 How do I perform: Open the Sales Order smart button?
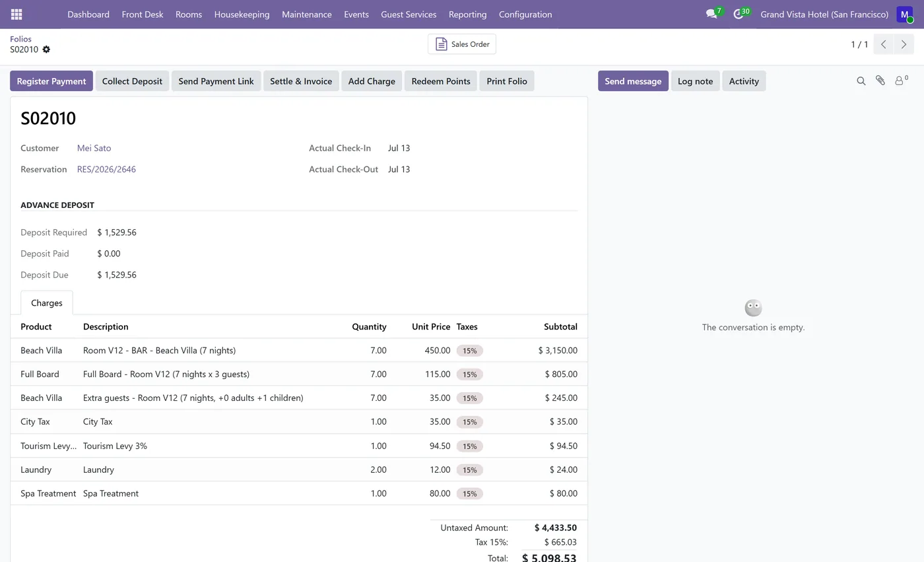[462, 44]
